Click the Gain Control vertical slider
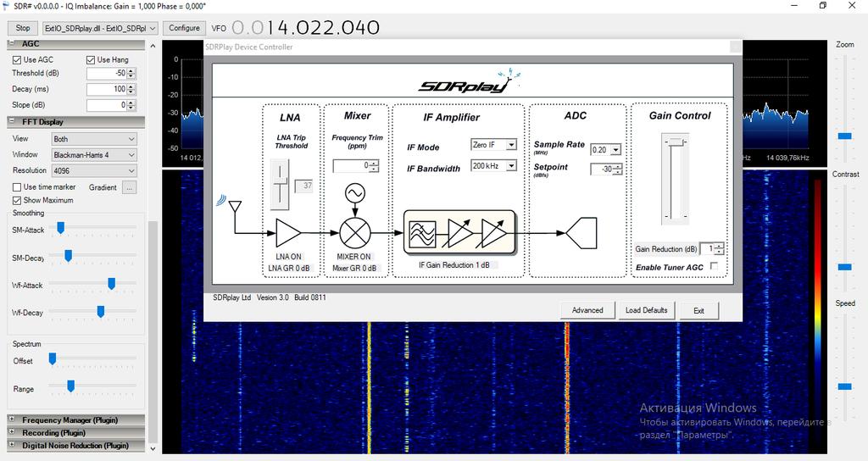Viewport: 868px width, 461px height. coord(676,180)
